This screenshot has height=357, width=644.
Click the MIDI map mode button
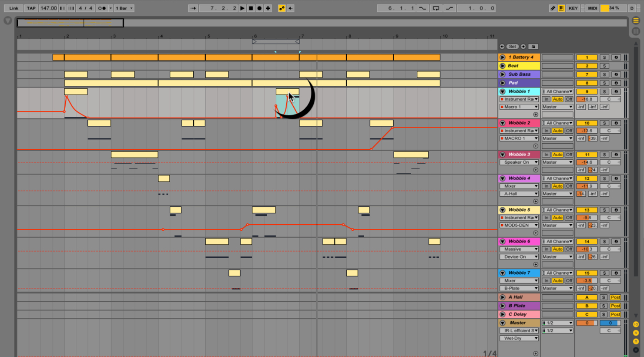tap(592, 8)
